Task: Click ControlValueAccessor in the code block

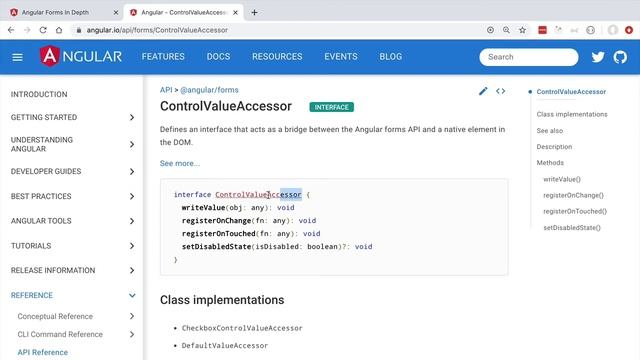Action: (x=258, y=195)
